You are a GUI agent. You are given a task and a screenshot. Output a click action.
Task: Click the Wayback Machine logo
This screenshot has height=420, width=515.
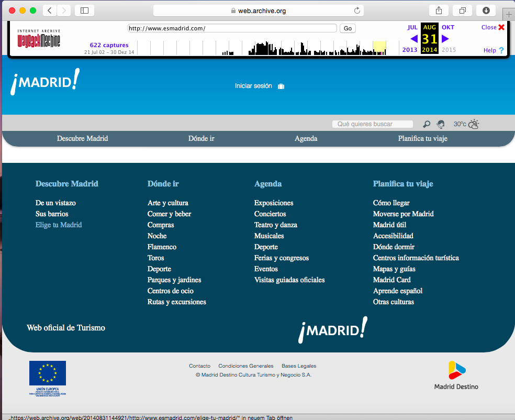39,39
